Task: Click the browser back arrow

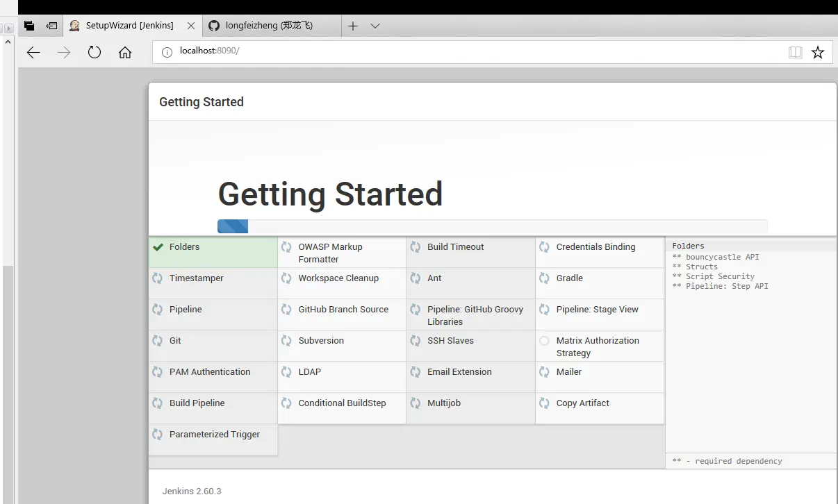Action: point(33,51)
